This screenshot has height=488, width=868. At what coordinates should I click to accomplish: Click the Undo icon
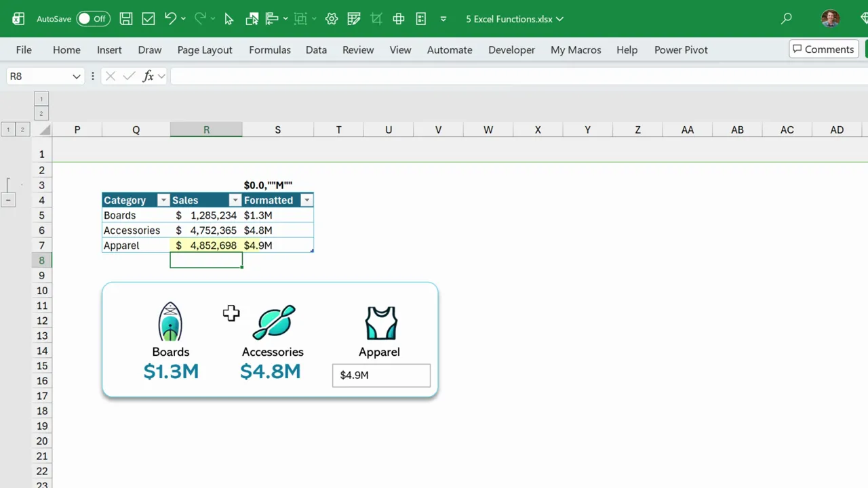170,18
